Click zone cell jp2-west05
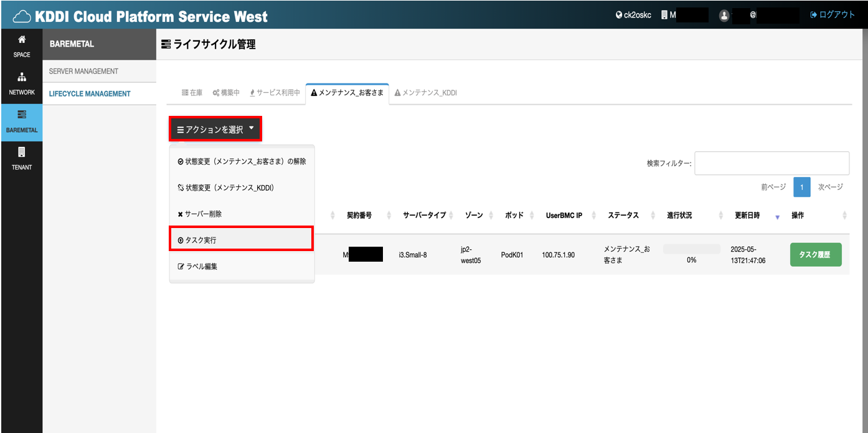The image size is (868, 433). [471, 255]
